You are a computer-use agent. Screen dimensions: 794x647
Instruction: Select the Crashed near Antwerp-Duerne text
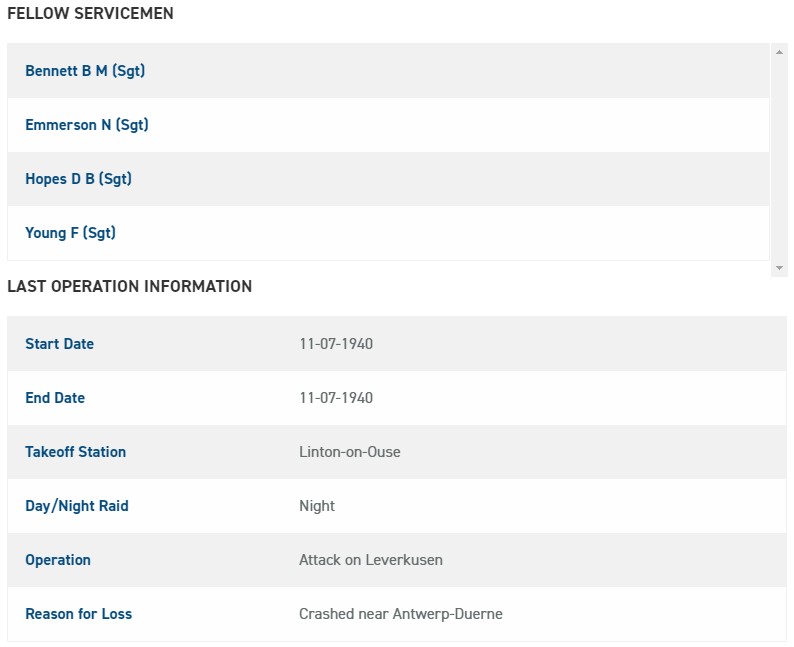pyautogui.click(x=400, y=614)
